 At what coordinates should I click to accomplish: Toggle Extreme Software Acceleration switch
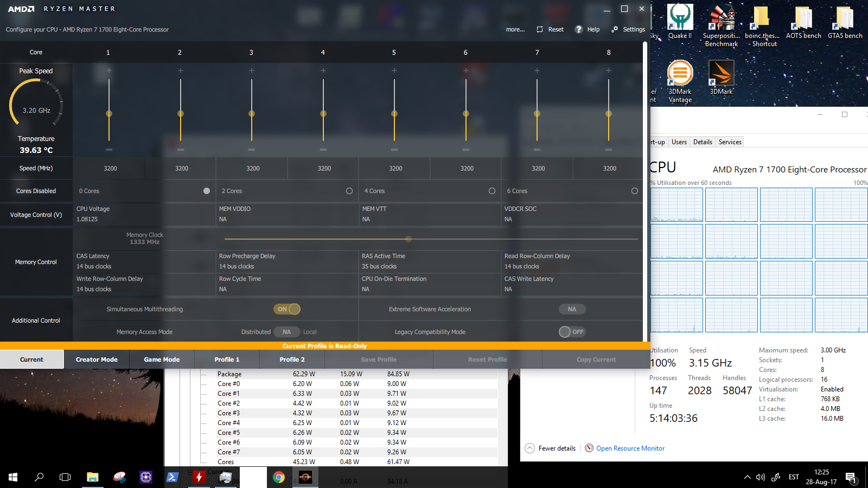tap(572, 309)
